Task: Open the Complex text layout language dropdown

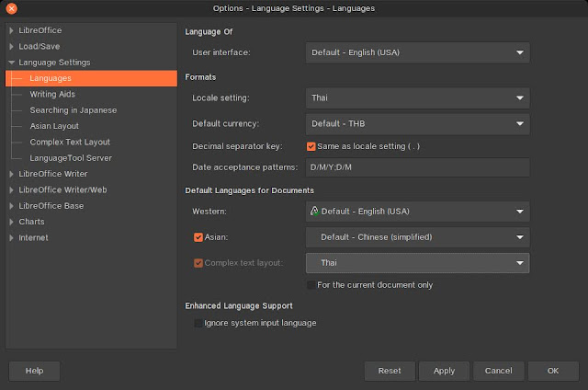Action: pos(417,263)
